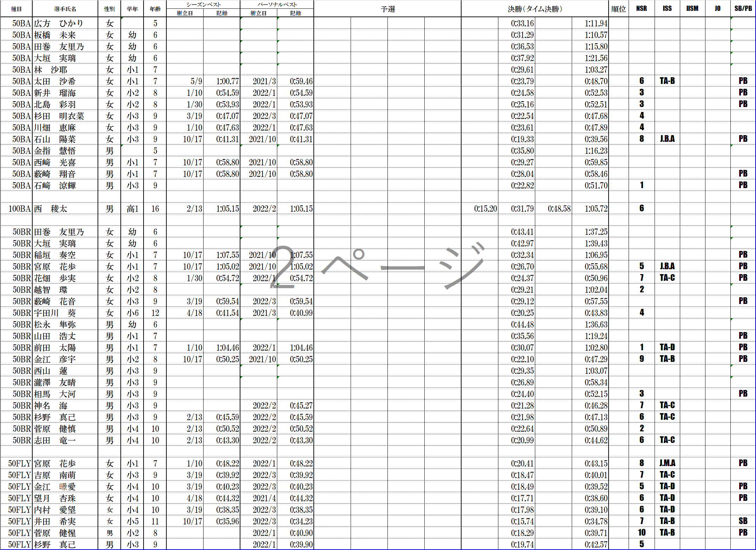Click the NSR value 10 cell

642,533
